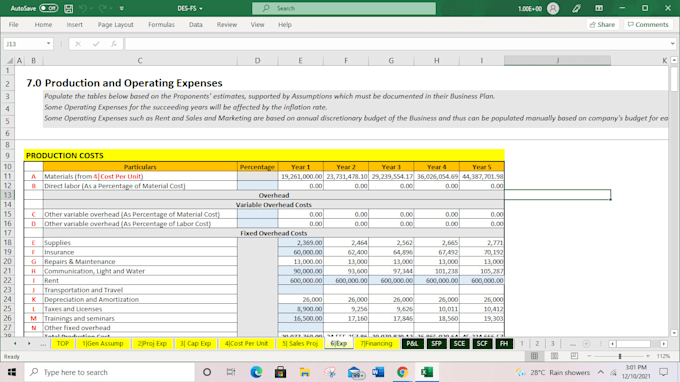Open the Insert Function fx button

tap(114, 44)
